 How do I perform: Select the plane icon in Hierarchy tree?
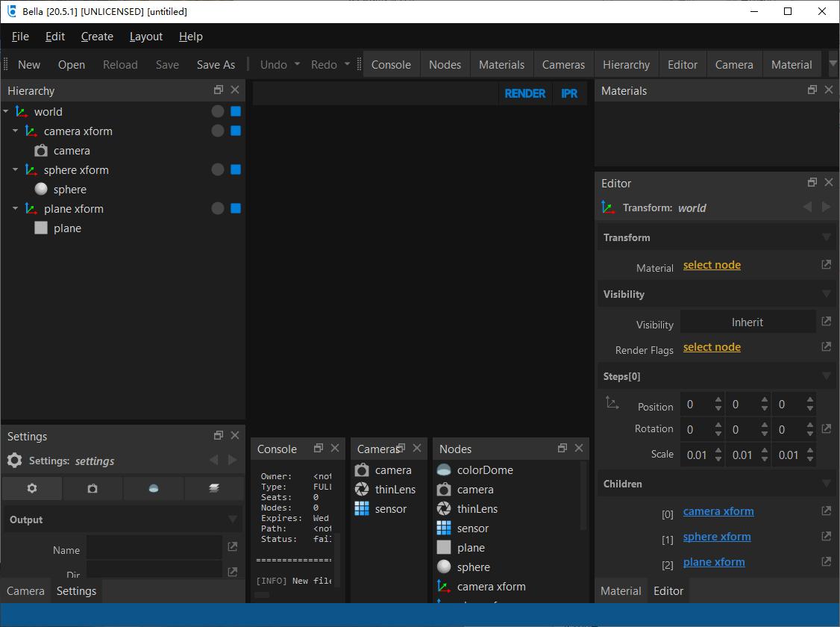pos(41,228)
